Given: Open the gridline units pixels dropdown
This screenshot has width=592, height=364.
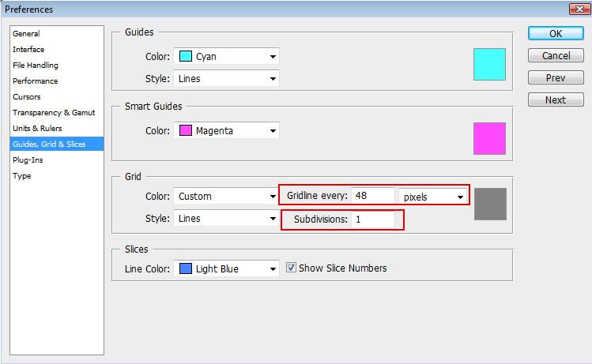Looking at the screenshot, I should click(432, 196).
